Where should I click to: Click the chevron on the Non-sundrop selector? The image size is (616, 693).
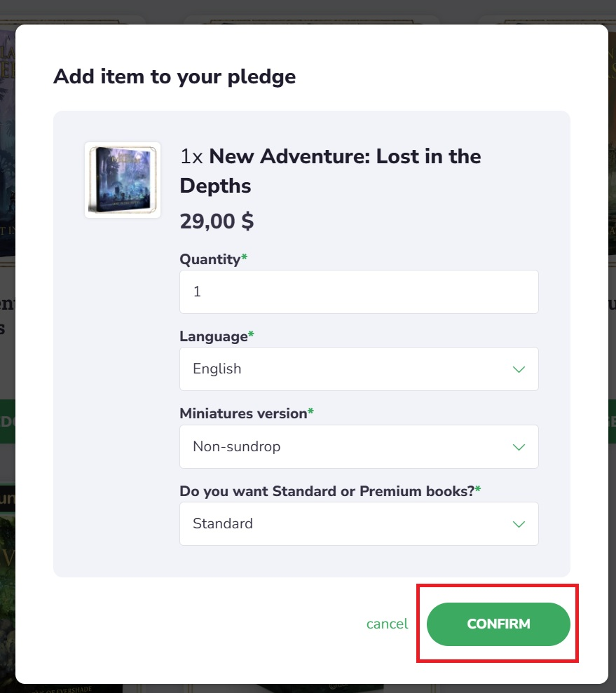tap(519, 446)
